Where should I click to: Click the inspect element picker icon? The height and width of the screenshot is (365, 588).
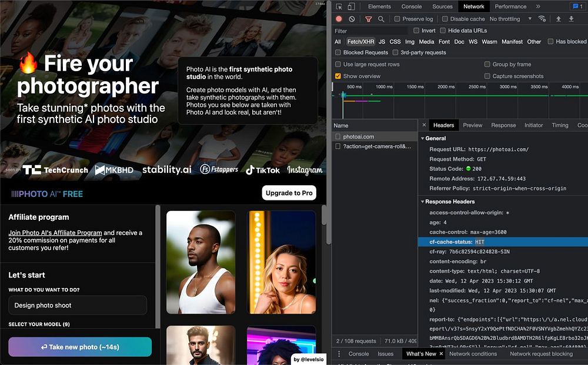[x=338, y=6]
